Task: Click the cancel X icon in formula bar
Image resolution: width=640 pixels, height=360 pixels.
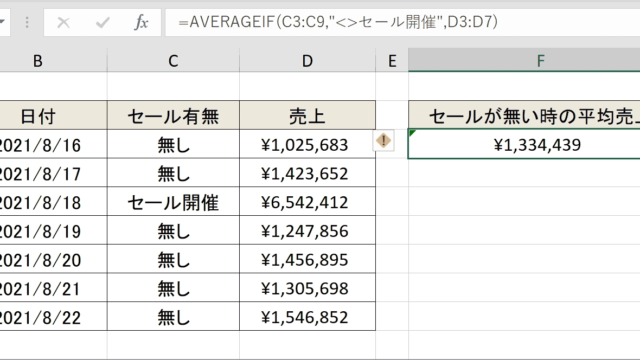Action: coord(63,22)
